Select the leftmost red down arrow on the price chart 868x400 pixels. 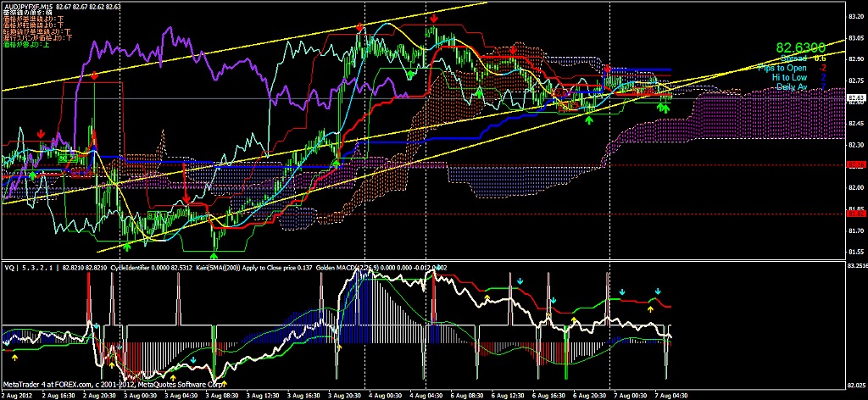tap(41, 135)
